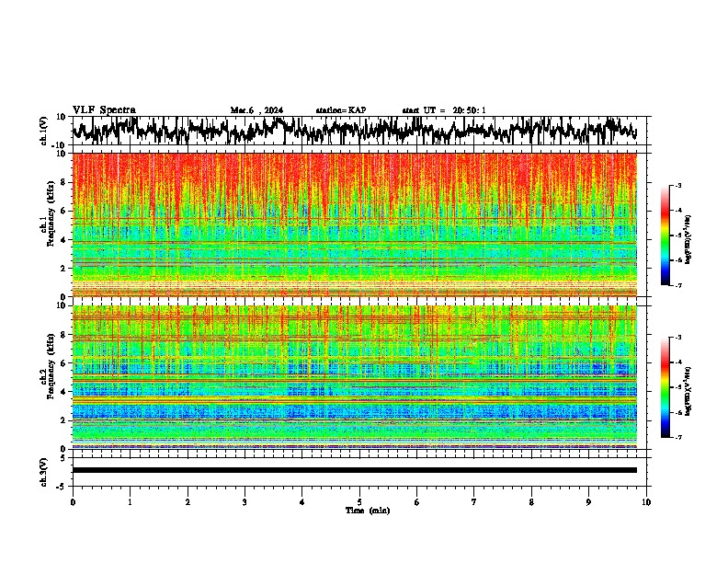This screenshot has height=563, width=728.
Task: Click the "-5" tick on the ch.3(V) axis
Action: (62, 487)
